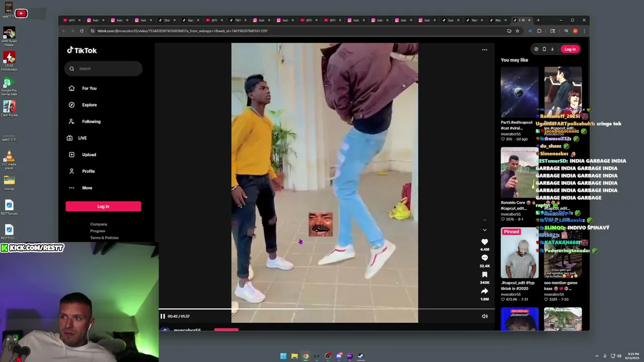Reload the page in Chrome

[x=82, y=31]
